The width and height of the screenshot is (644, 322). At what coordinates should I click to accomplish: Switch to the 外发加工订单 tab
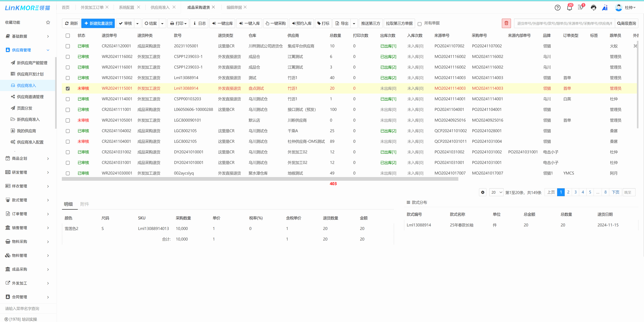tap(92, 7)
